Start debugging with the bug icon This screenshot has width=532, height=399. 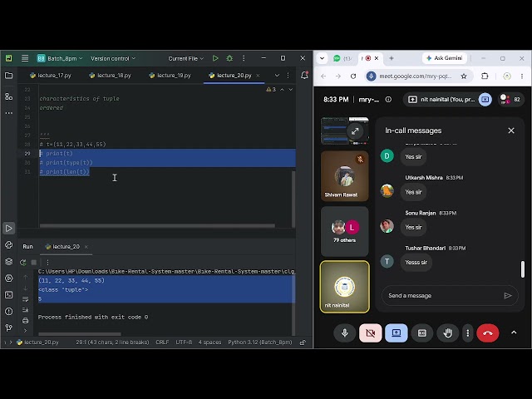[229, 58]
